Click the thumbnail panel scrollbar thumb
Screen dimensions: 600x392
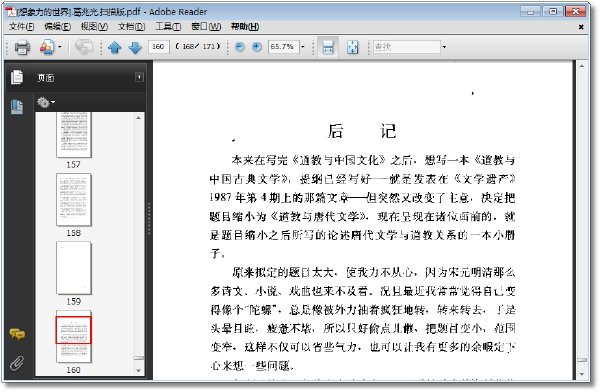click(139, 358)
